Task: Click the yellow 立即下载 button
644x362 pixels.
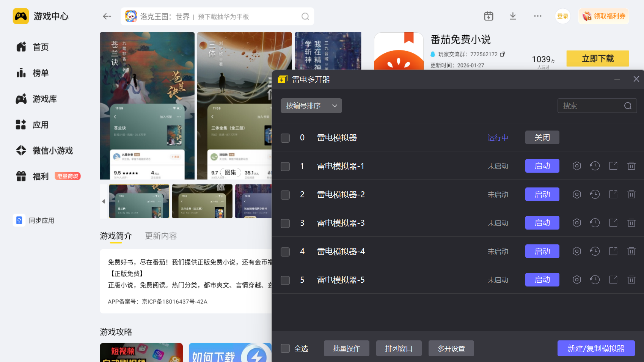Action: [x=598, y=58]
